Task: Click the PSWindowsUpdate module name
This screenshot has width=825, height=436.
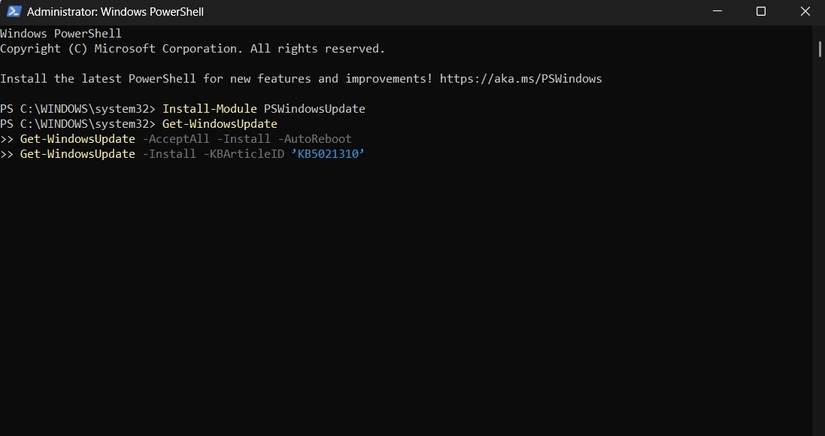Action: 314,108
